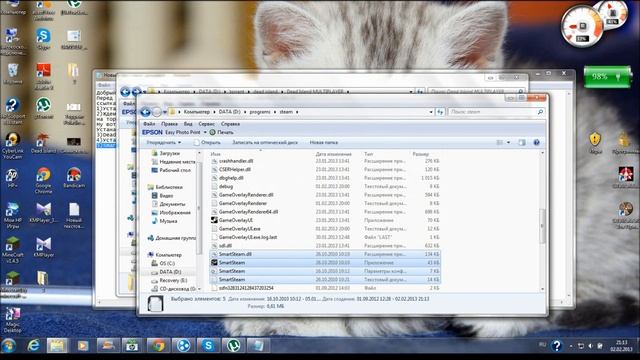Sort by the Имя column header
Image resolution: width=640 pixels, height=360 pixels.
216,154
